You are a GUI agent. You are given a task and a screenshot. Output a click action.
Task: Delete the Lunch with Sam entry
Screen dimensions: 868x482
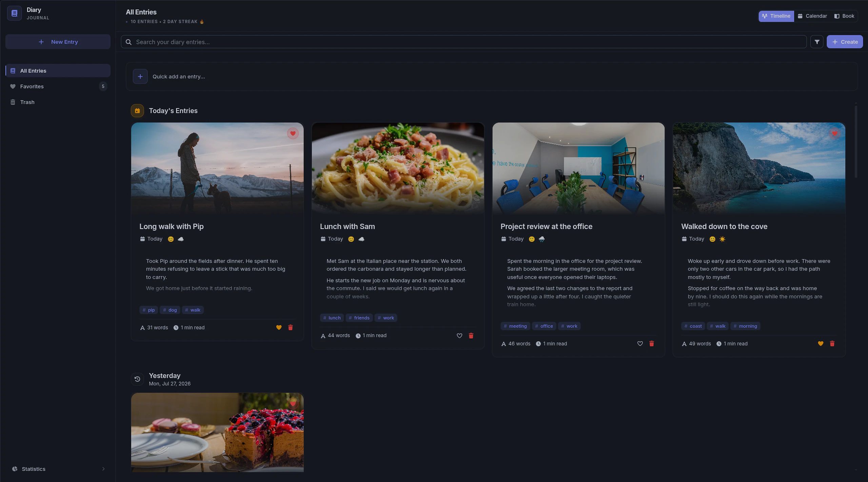point(471,335)
